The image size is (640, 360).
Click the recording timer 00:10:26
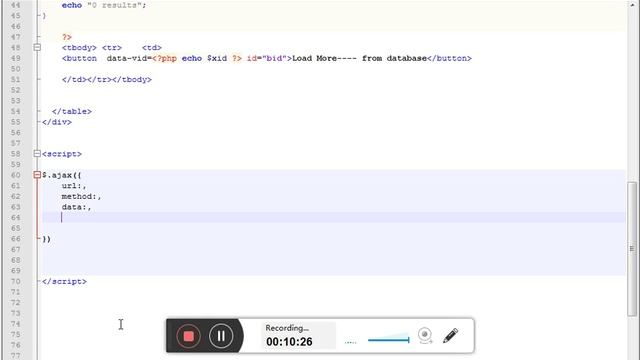click(289, 342)
